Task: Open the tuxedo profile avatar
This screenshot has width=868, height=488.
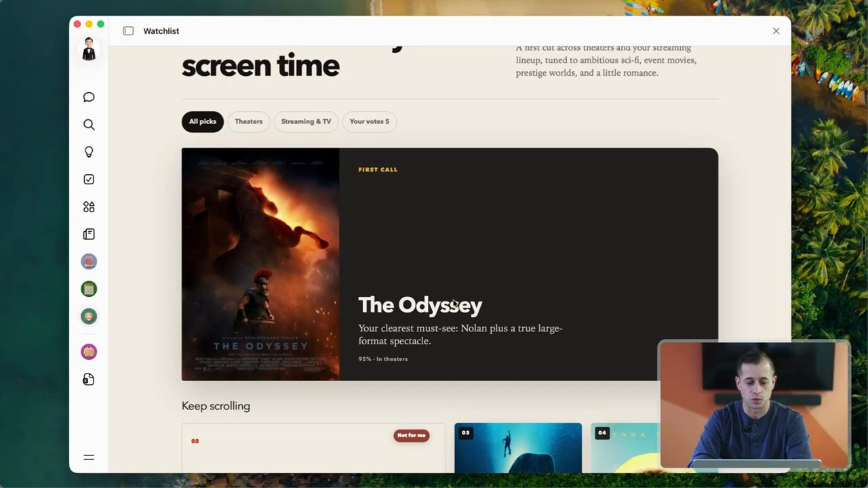Action: (x=89, y=49)
